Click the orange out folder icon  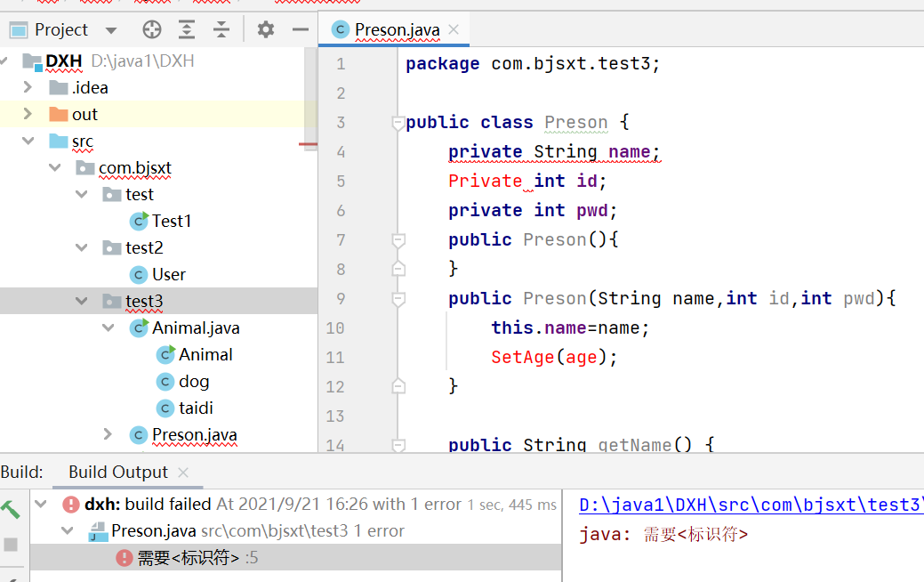point(59,114)
